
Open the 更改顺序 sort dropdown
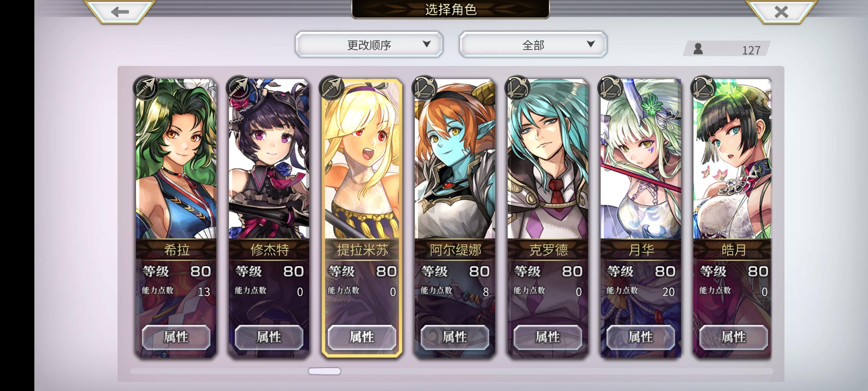pyautogui.click(x=369, y=45)
